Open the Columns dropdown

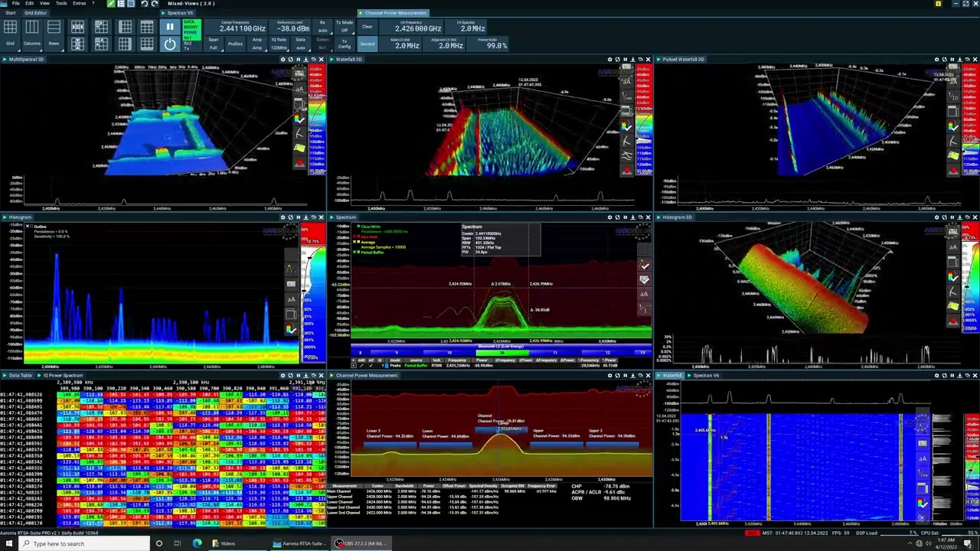click(32, 44)
